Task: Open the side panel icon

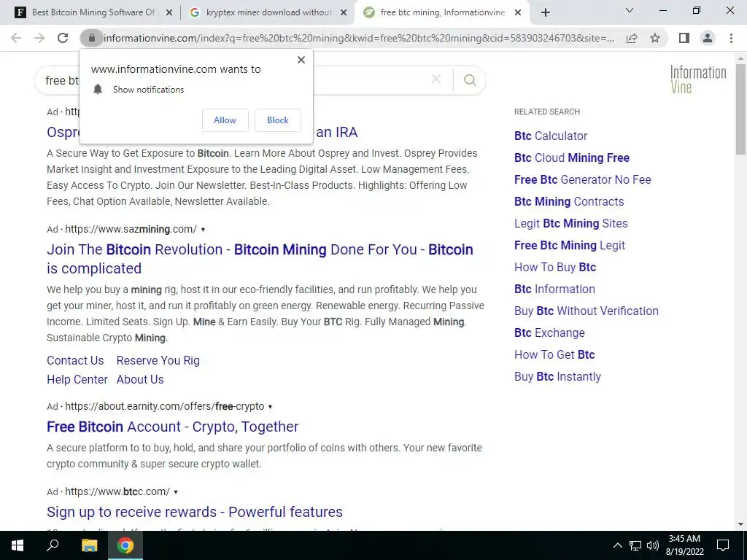Action: pyautogui.click(x=684, y=38)
